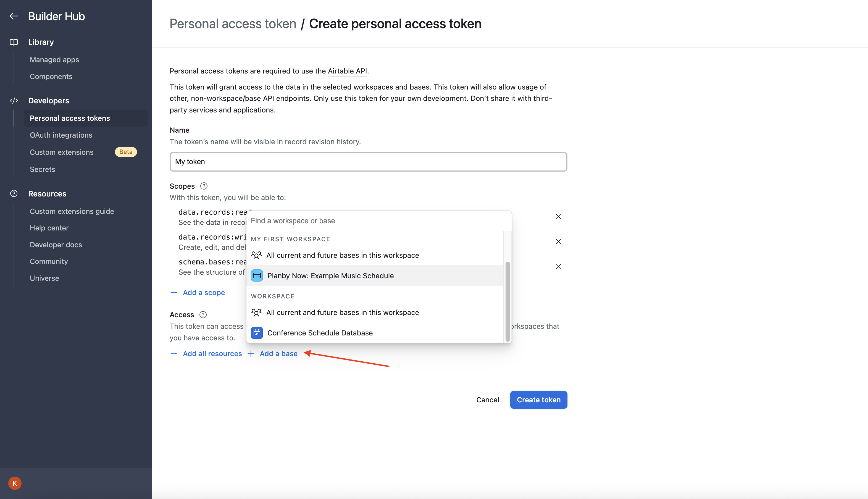Click the user avatar K icon
This screenshot has width=868, height=499.
[x=15, y=483]
